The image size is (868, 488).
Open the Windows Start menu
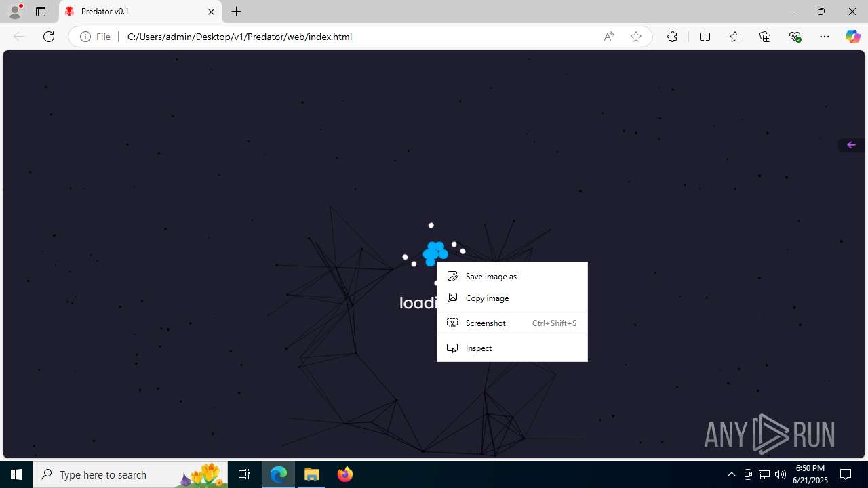tap(16, 474)
